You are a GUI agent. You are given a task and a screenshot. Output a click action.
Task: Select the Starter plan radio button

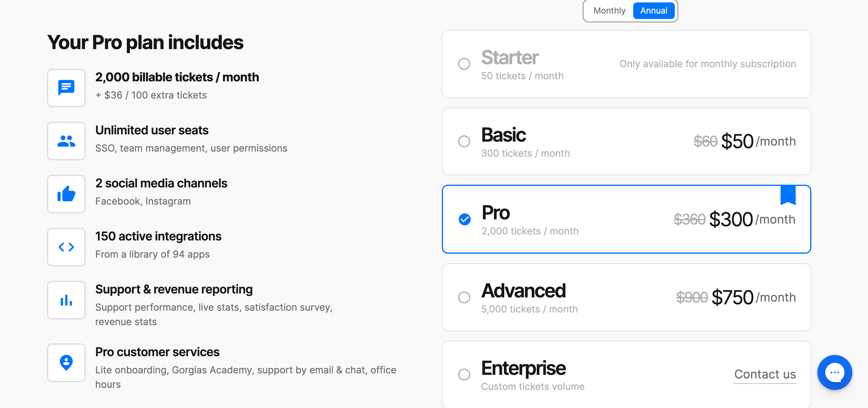coord(464,64)
